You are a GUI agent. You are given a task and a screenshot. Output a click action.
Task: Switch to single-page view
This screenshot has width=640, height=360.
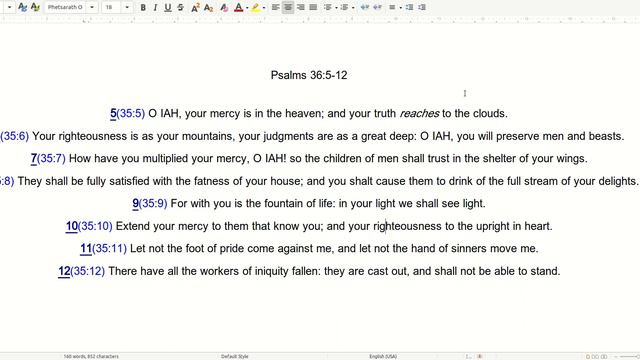pyautogui.click(x=589, y=356)
